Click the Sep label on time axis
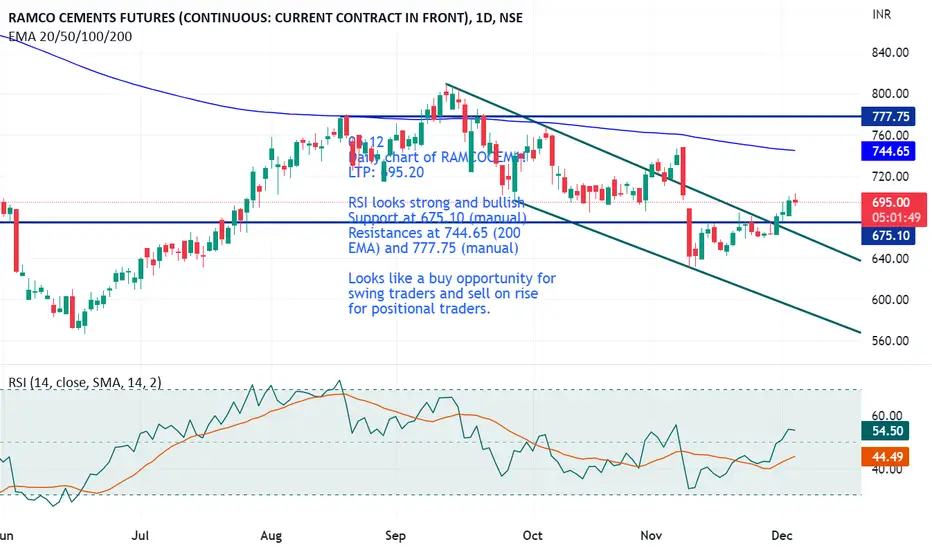932x550 pixels. click(395, 535)
